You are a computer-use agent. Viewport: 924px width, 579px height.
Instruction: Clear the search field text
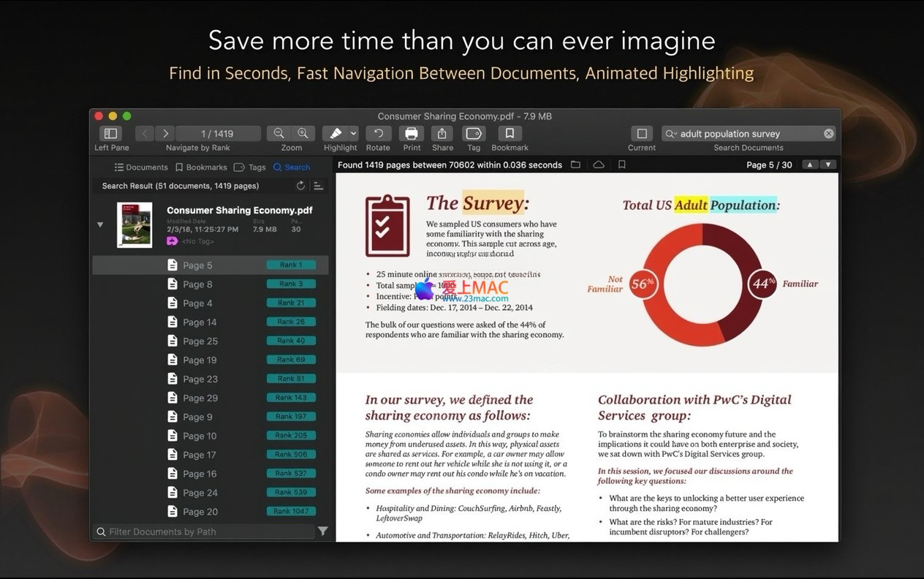[x=828, y=134]
